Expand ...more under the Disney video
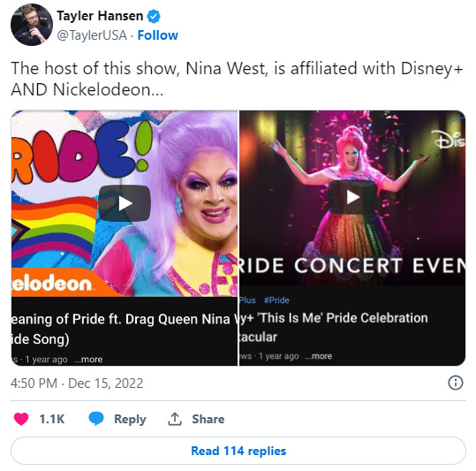This screenshot has width=476, height=471. (x=319, y=356)
